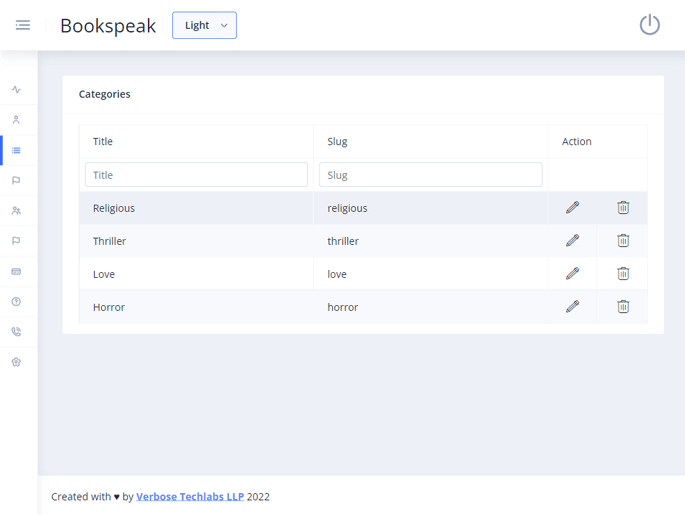Image resolution: width=685 pixels, height=515 pixels.
Task: Click the Categories card heading
Action: coord(104,94)
